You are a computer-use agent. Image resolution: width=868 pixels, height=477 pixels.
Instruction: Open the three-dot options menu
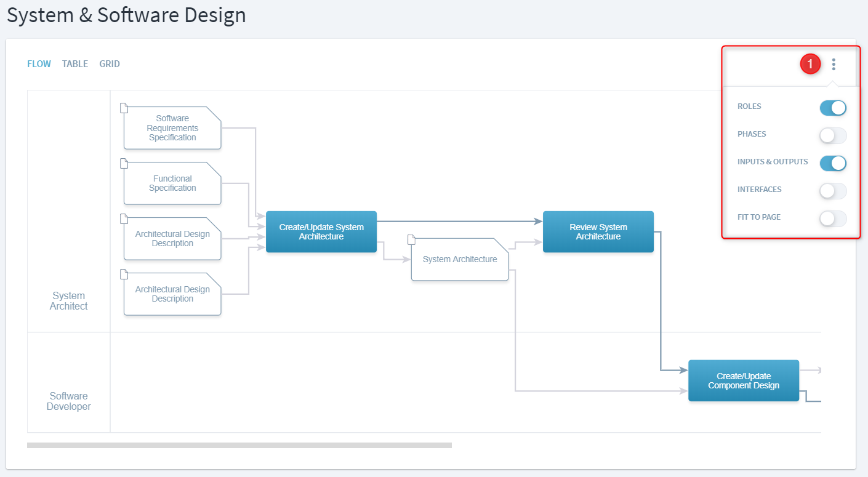(834, 64)
